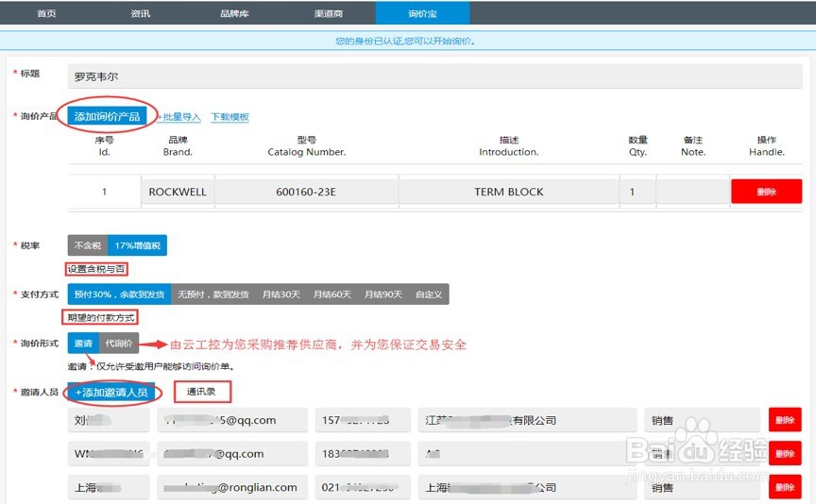The height and width of the screenshot is (504, 816).
Task: Click the @ronglian.com email field
Action: coord(232,487)
